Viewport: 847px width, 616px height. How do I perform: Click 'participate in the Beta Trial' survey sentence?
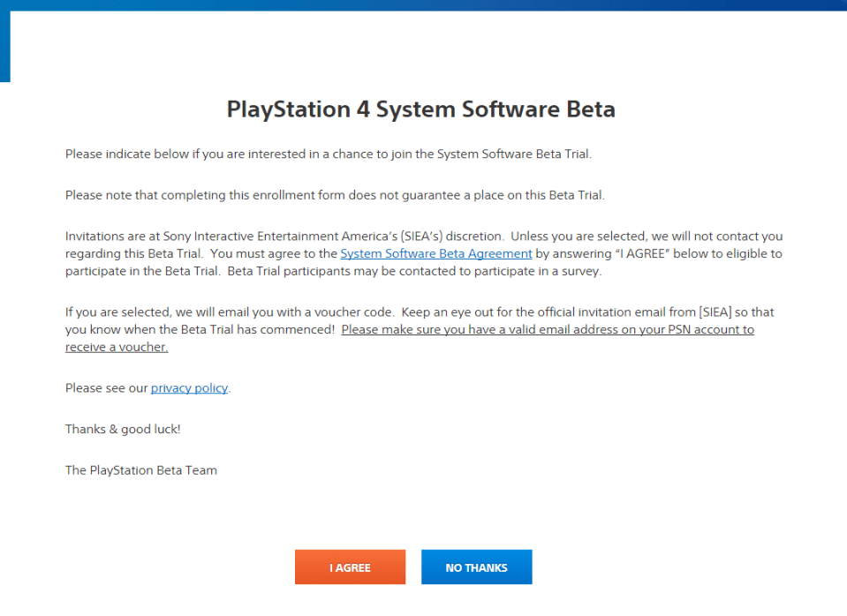pyautogui.click(x=333, y=271)
